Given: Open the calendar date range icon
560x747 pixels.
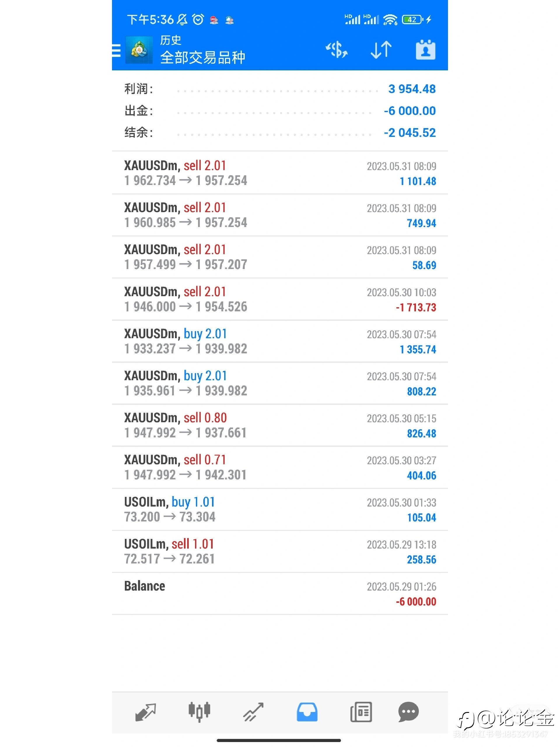Looking at the screenshot, I should coord(425,50).
